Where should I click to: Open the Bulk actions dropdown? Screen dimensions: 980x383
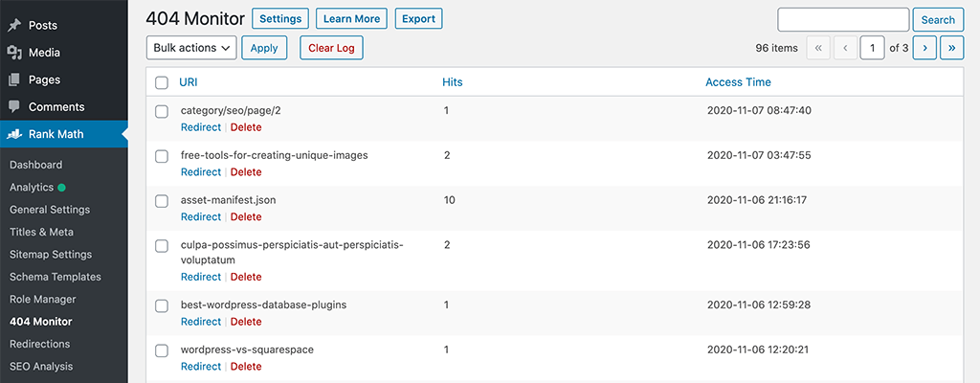[191, 48]
